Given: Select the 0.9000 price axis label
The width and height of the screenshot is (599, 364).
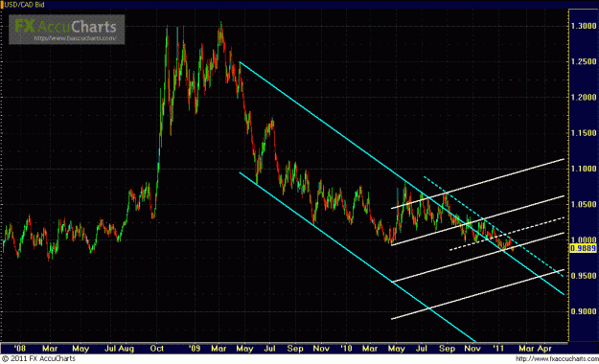Looking at the screenshot, I should (584, 311).
